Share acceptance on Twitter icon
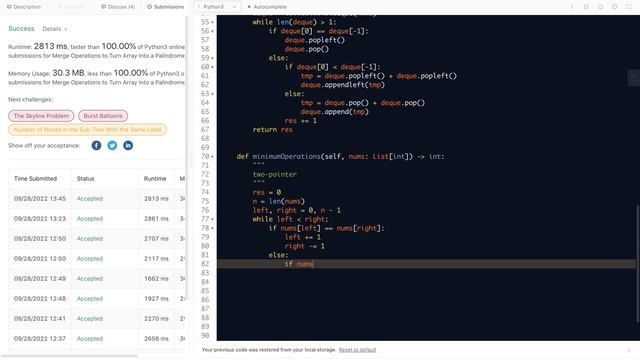640x360 pixels. click(x=112, y=145)
